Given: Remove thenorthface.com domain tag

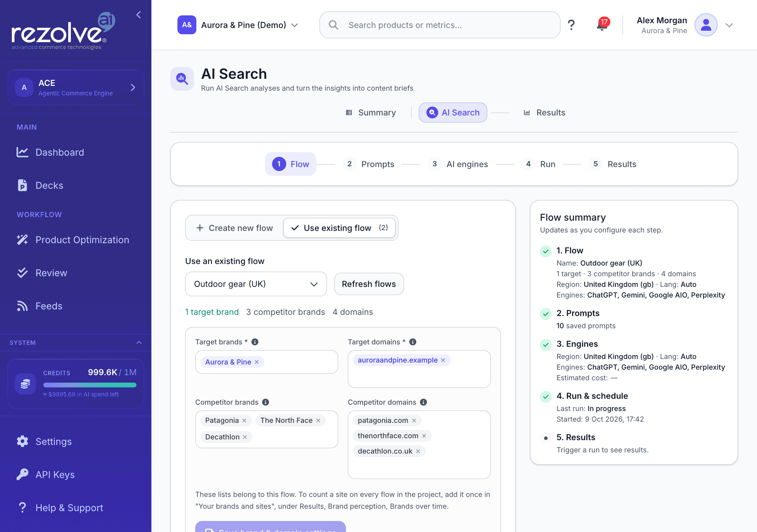Looking at the screenshot, I should click(x=424, y=436).
